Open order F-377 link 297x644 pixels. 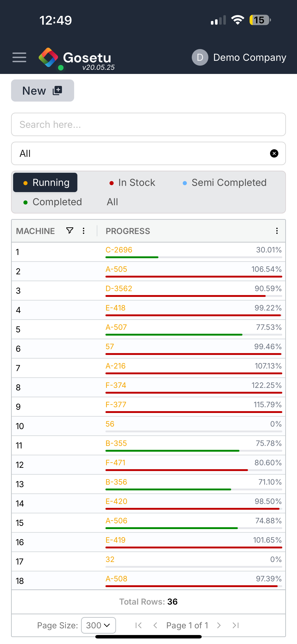click(x=116, y=404)
